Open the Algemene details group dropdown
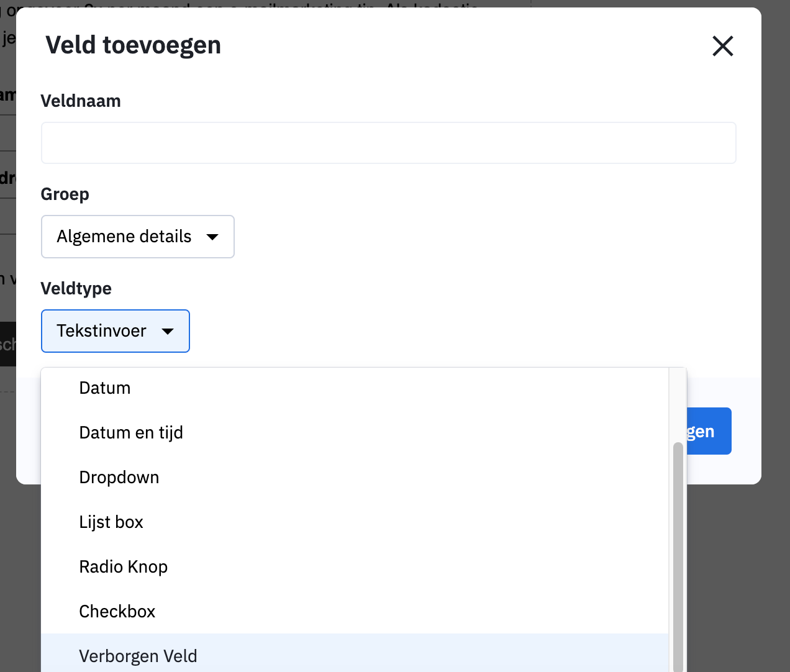This screenshot has width=790, height=672. click(x=137, y=237)
